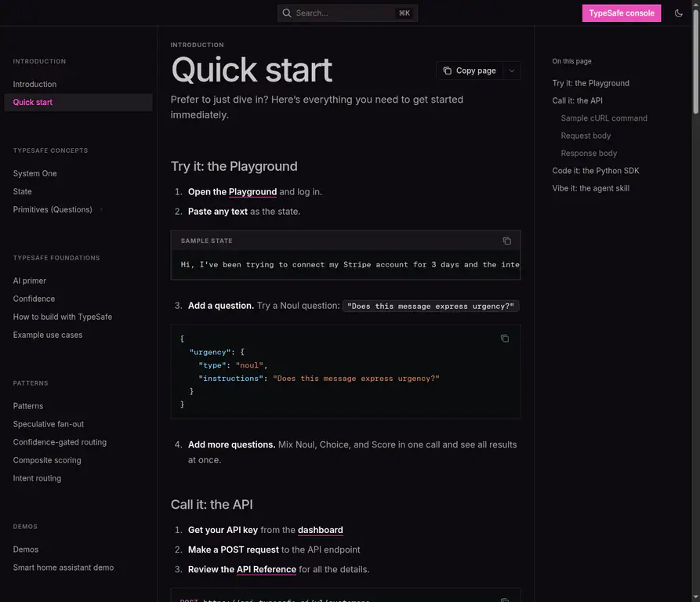Open the Composite scoring pattern
This screenshot has height=602, width=700.
(47, 460)
